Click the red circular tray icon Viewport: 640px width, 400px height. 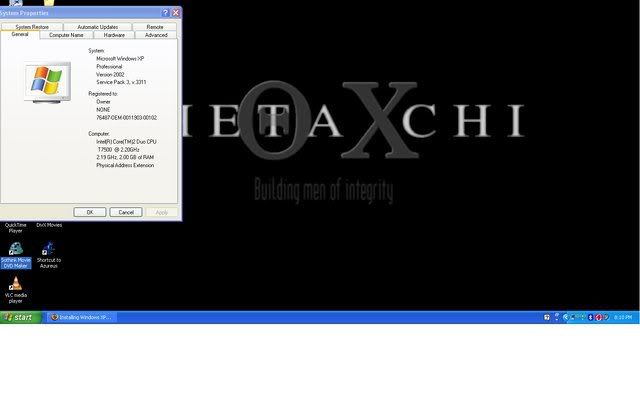598,317
